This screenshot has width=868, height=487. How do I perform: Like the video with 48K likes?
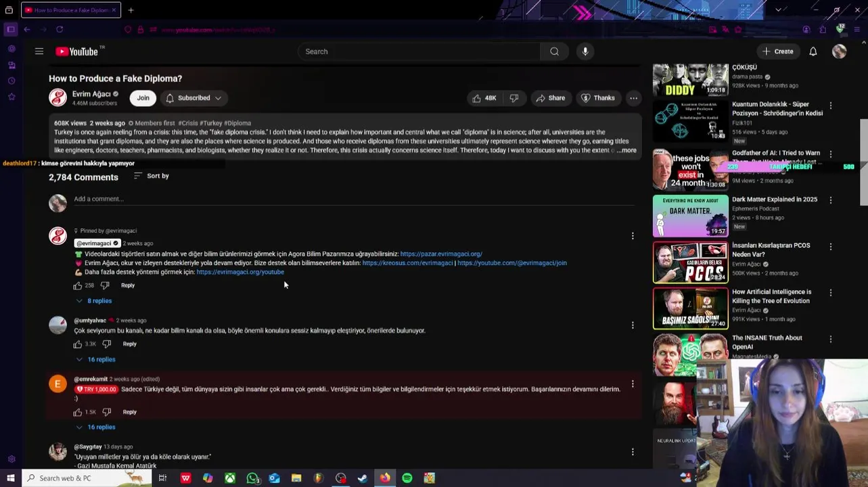point(484,98)
